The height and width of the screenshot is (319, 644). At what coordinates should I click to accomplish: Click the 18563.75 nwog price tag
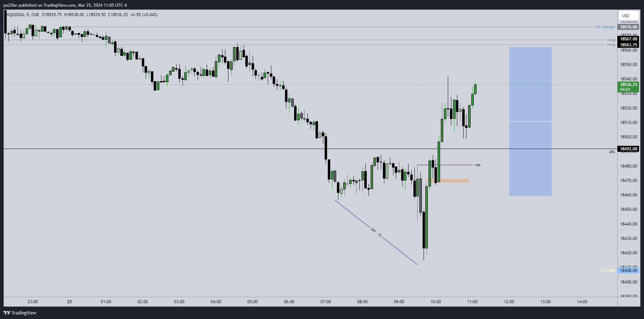[628, 45]
